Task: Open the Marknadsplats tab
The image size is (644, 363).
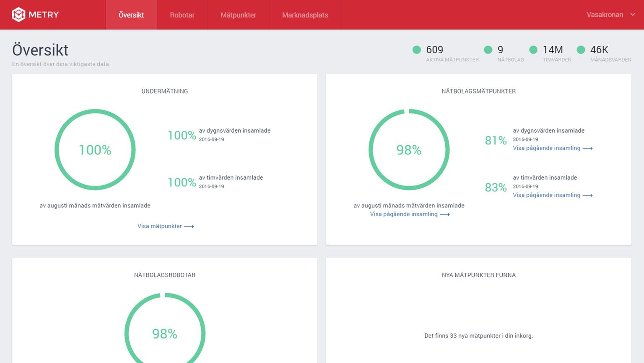Action: 305,15
